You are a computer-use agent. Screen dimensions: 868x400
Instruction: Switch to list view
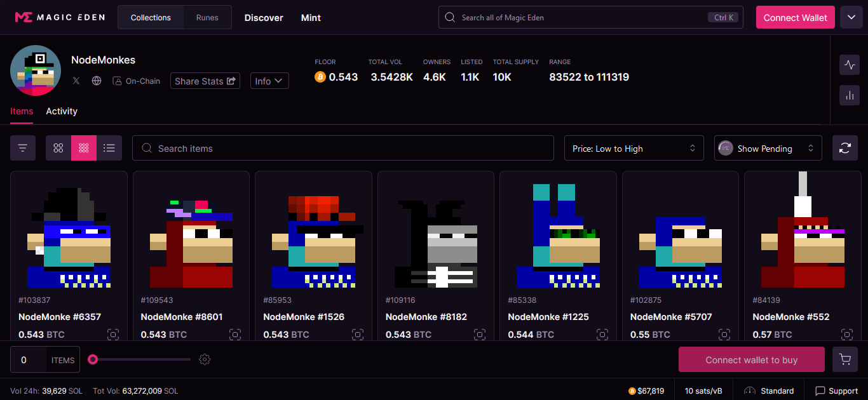pyautogui.click(x=109, y=148)
